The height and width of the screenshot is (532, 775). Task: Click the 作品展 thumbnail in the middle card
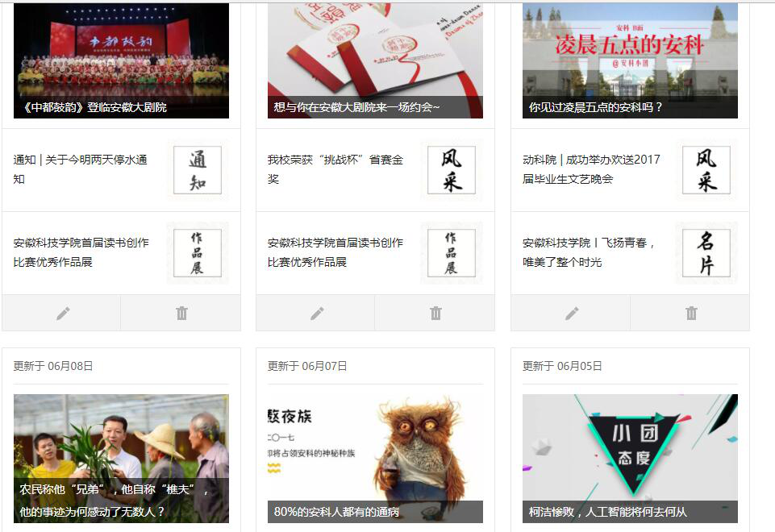tap(451, 253)
